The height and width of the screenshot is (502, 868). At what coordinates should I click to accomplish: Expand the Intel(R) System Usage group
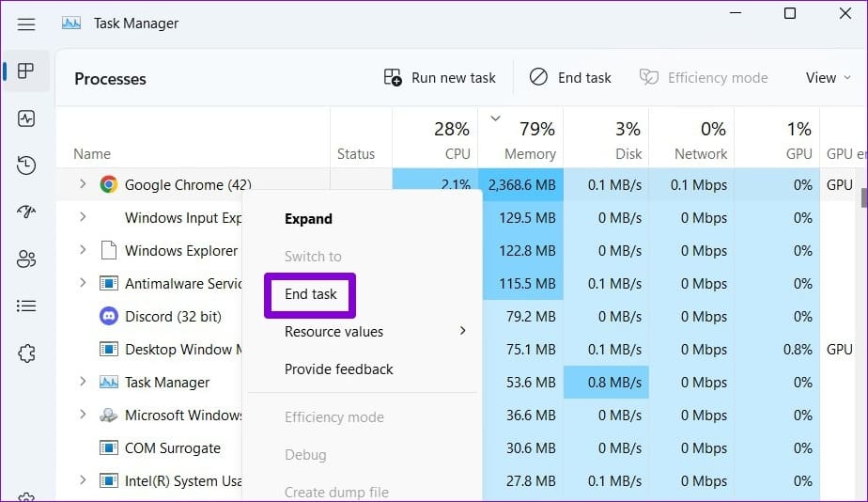pyautogui.click(x=83, y=479)
